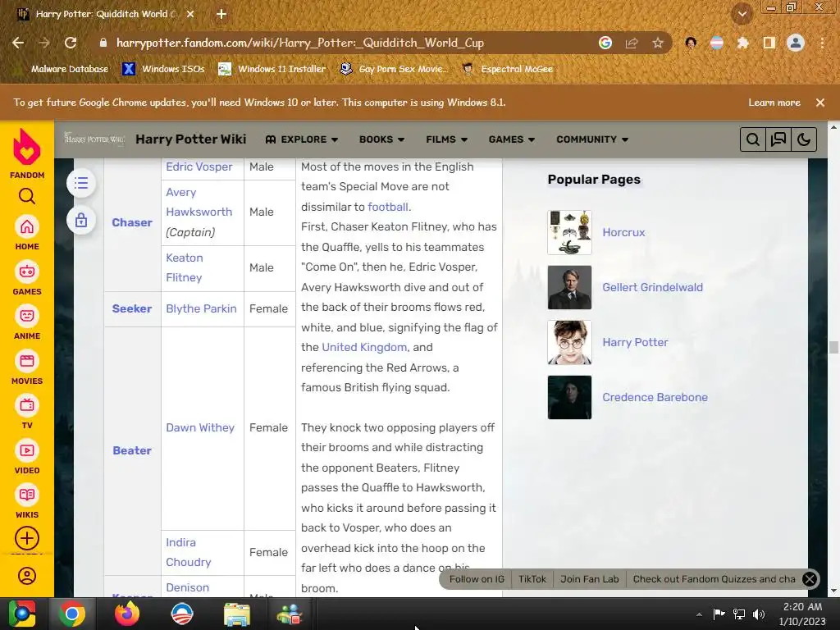Open Chrome tab search chevron
Viewport: 840px width, 630px height.
pyautogui.click(x=742, y=15)
